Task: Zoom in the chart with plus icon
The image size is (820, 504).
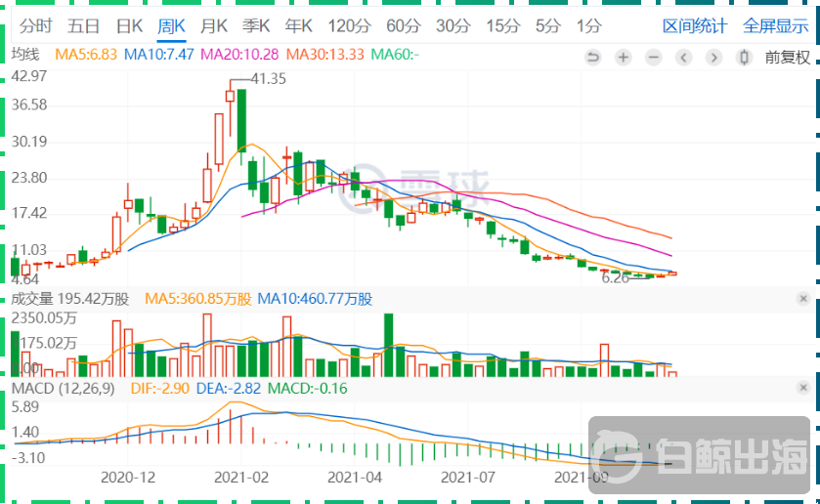Action: 623,58
